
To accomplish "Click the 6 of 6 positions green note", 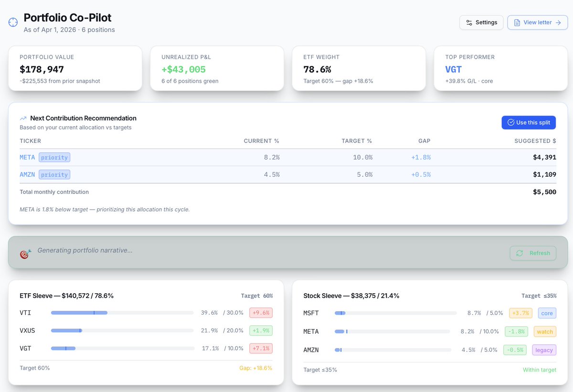I will pyautogui.click(x=190, y=81).
